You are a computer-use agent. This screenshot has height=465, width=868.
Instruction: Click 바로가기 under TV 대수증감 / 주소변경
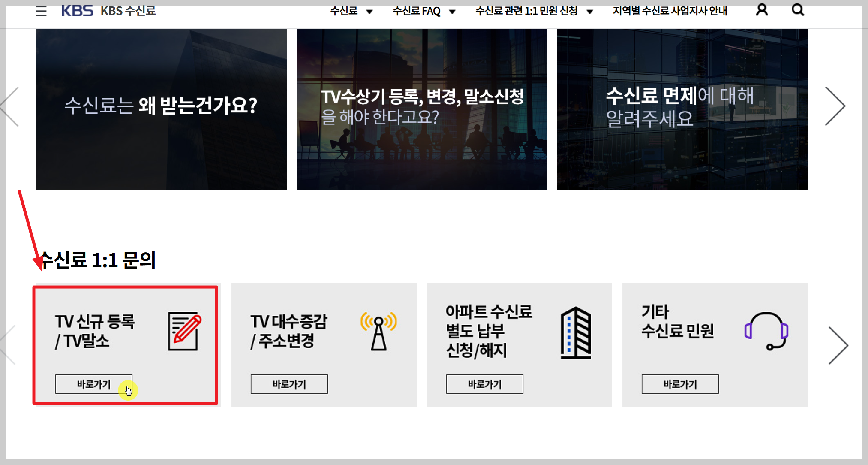coord(289,384)
